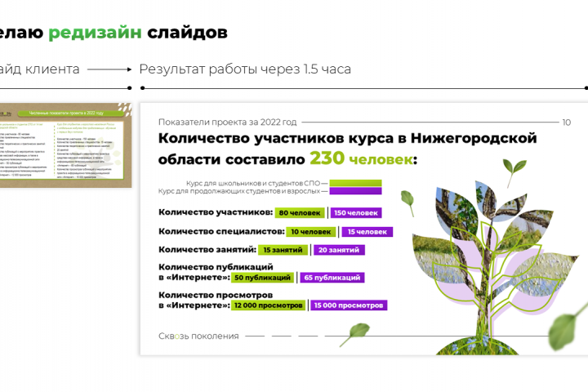Click the green '12 000 просмотров' tag
588x392 pixels.
(269, 305)
